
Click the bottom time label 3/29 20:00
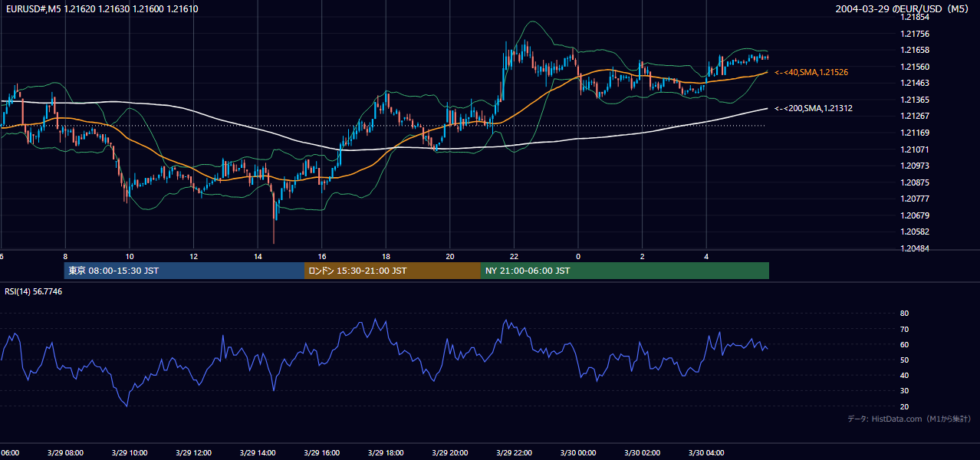(x=449, y=453)
